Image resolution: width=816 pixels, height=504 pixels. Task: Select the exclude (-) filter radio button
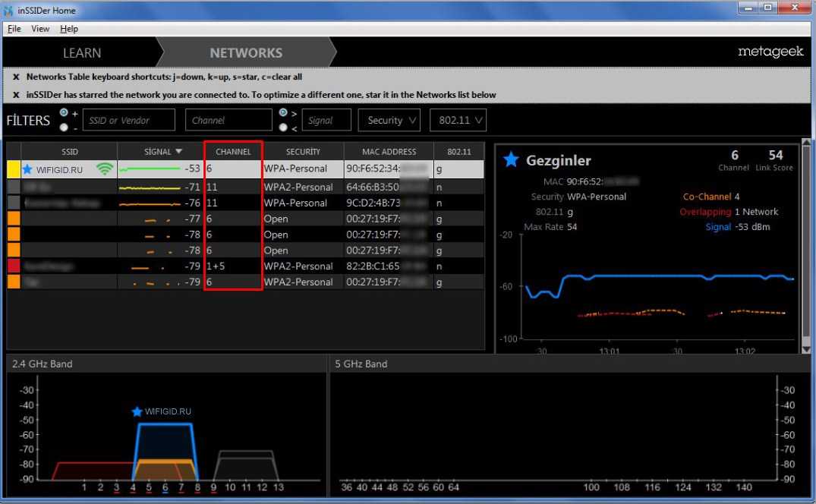click(x=64, y=128)
